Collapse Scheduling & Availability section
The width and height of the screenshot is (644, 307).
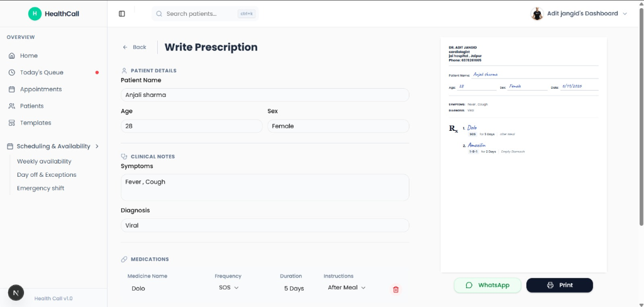click(53, 147)
